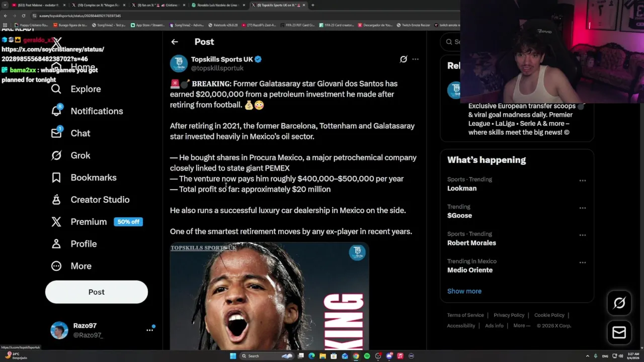Open Terms of Service link

(x=465, y=315)
